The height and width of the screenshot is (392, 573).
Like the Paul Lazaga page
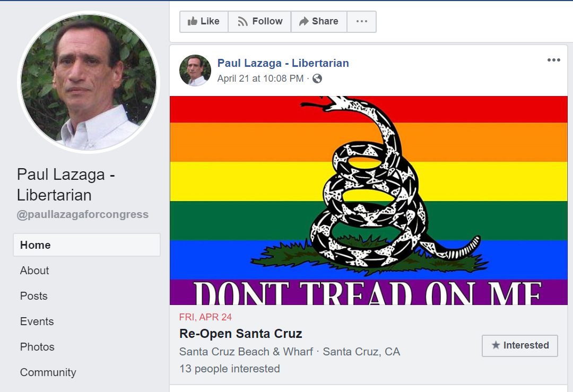point(204,22)
